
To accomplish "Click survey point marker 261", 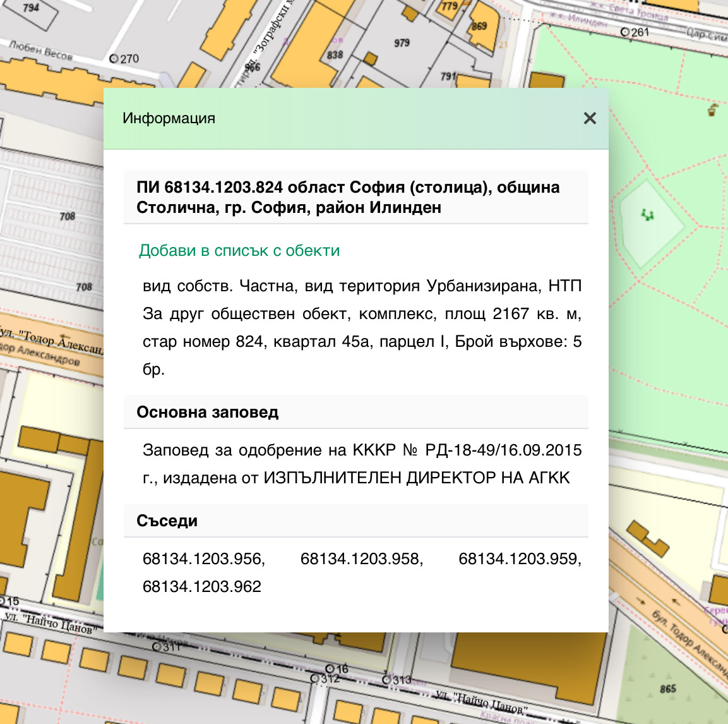I will (x=625, y=32).
